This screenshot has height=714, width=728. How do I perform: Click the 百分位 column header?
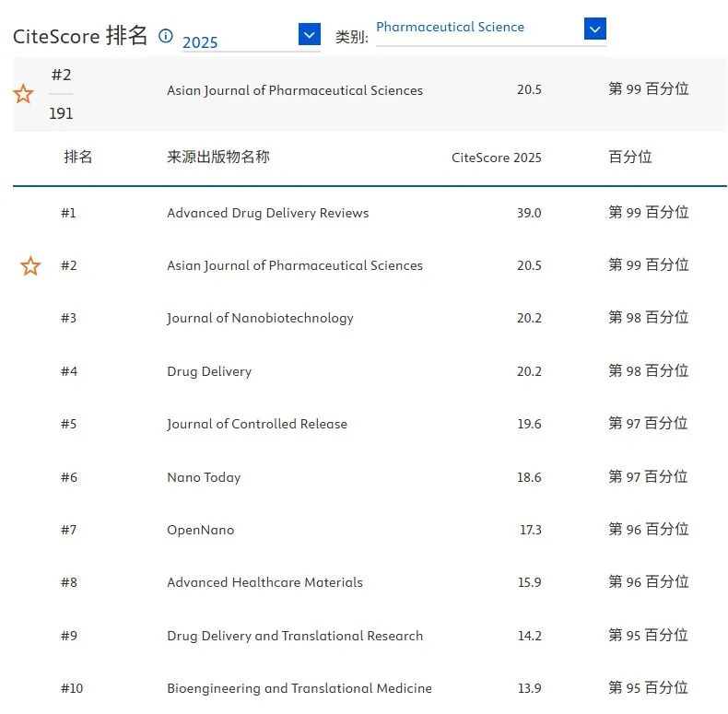click(630, 157)
